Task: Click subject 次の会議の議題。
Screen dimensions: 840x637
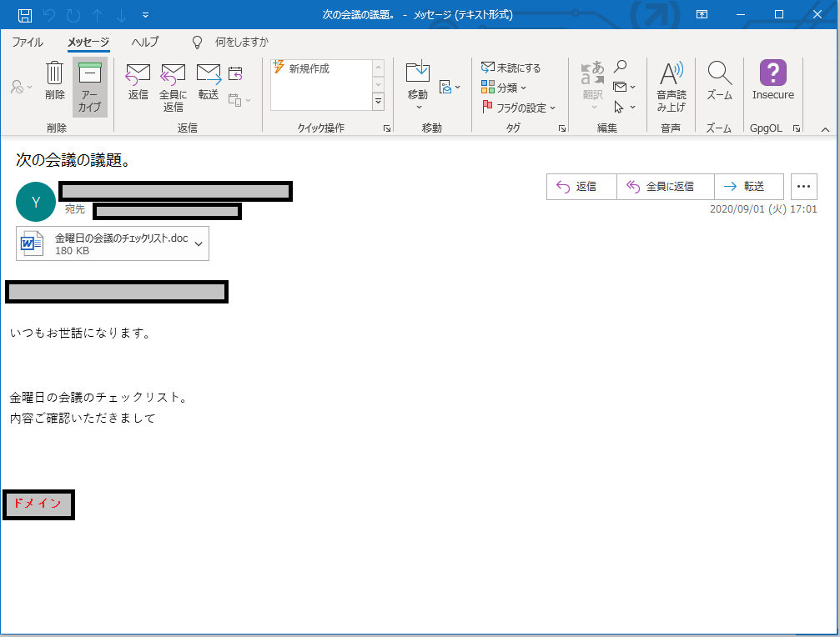Action: pyautogui.click(x=73, y=160)
